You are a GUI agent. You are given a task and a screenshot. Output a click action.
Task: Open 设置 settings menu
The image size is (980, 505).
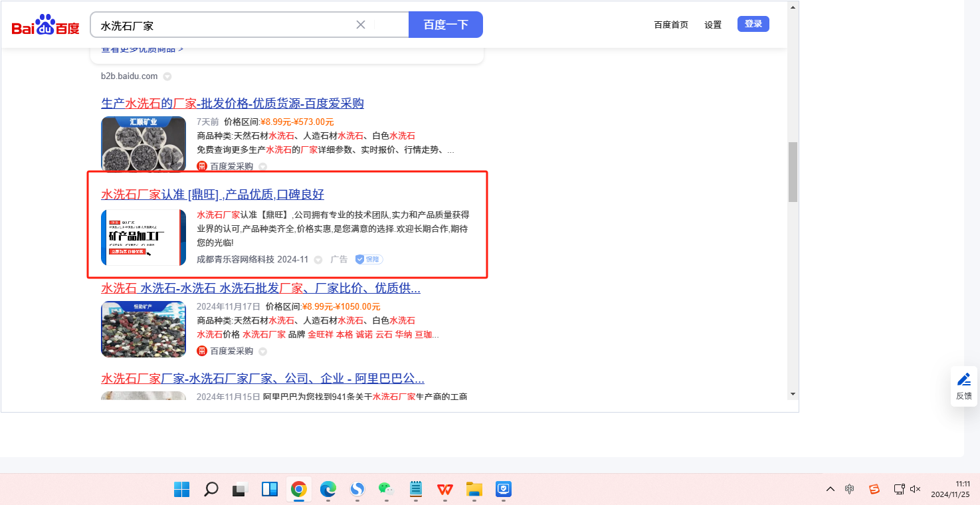tap(713, 25)
